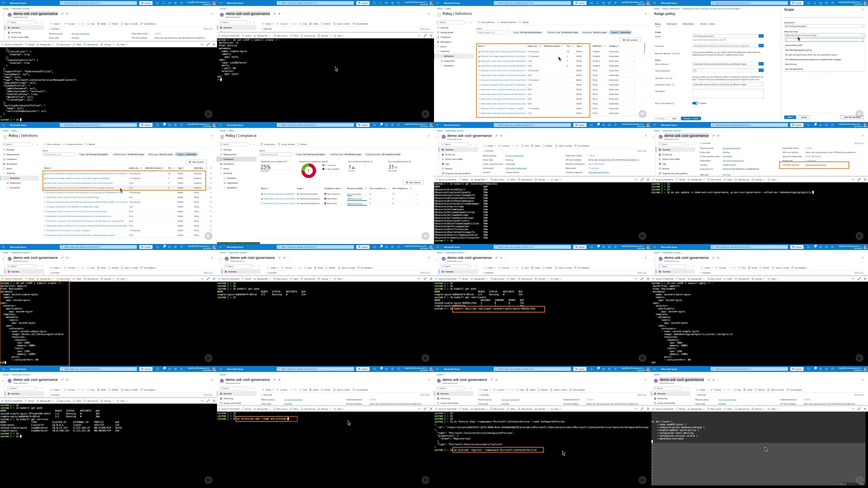Select NetworkWatcherRG resource group
This screenshot has height=488, width=868.
[793, 45]
